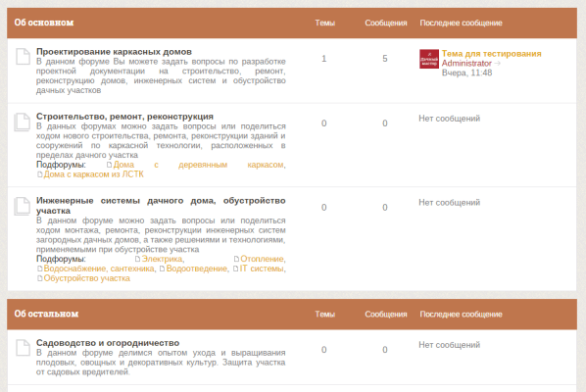Image resolution: width=586 pixels, height=392 pixels.
Task: View the Administrator user profile link
Action: tap(466, 63)
